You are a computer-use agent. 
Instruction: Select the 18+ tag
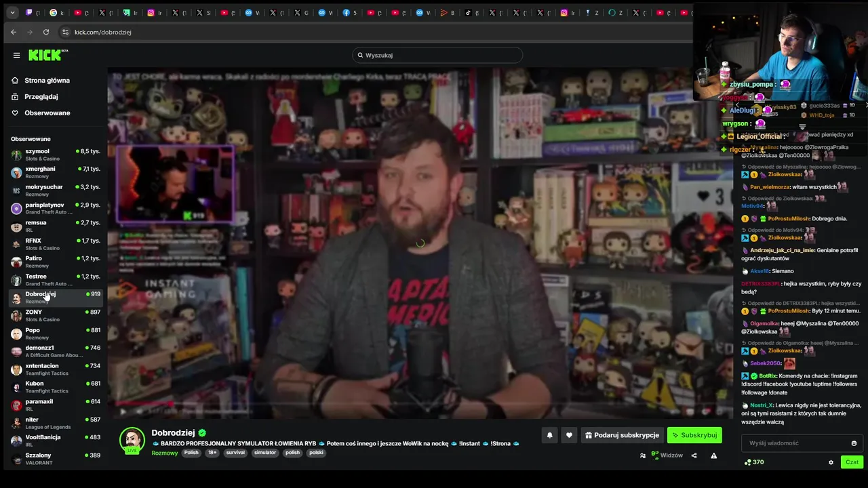[x=214, y=453]
